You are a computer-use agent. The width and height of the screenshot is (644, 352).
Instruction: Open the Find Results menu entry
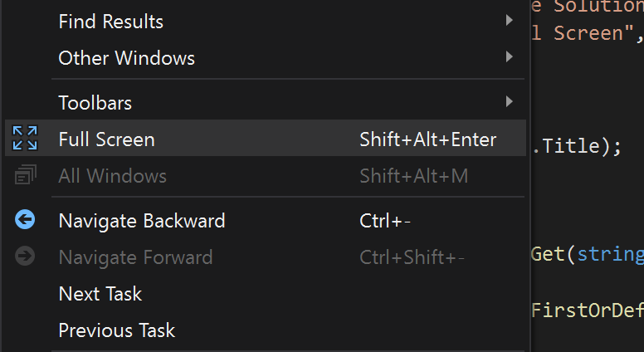point(111,22)
